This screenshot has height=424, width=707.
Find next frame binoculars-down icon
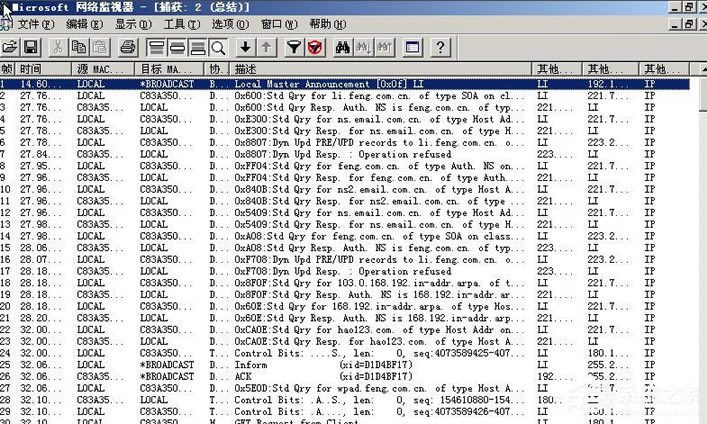coord(363,47)
